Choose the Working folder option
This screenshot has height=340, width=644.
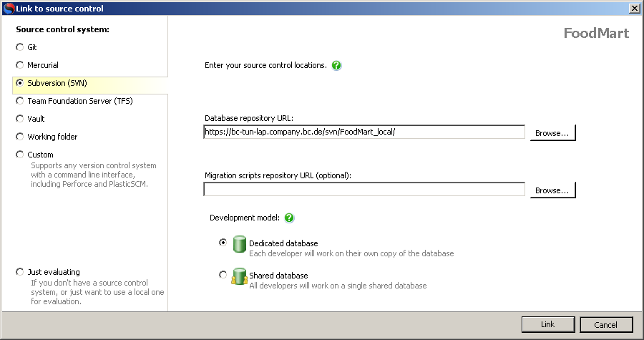[x=20, y=136]
